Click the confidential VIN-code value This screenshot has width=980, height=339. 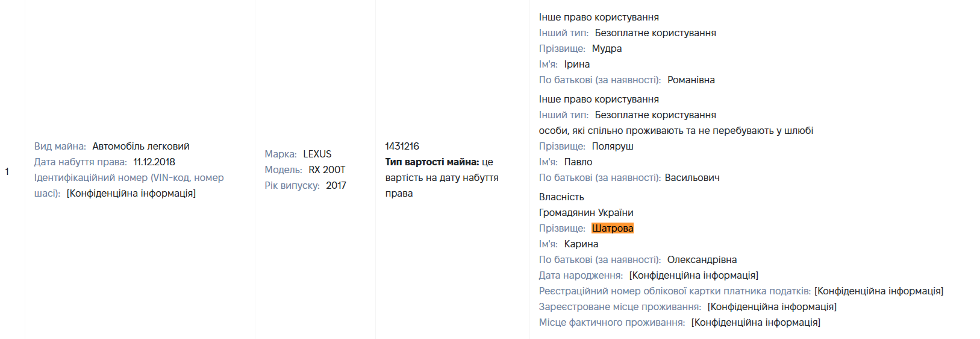coord(131,193)
